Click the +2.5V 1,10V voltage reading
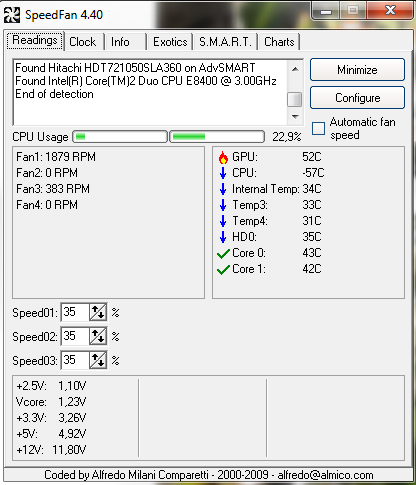This screenshot has width=416, height=485. 51,386
